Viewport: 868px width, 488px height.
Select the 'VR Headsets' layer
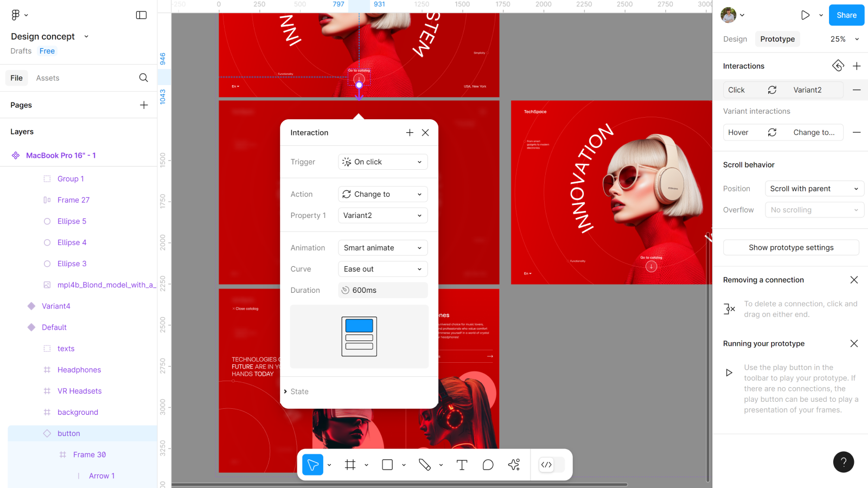80,391
